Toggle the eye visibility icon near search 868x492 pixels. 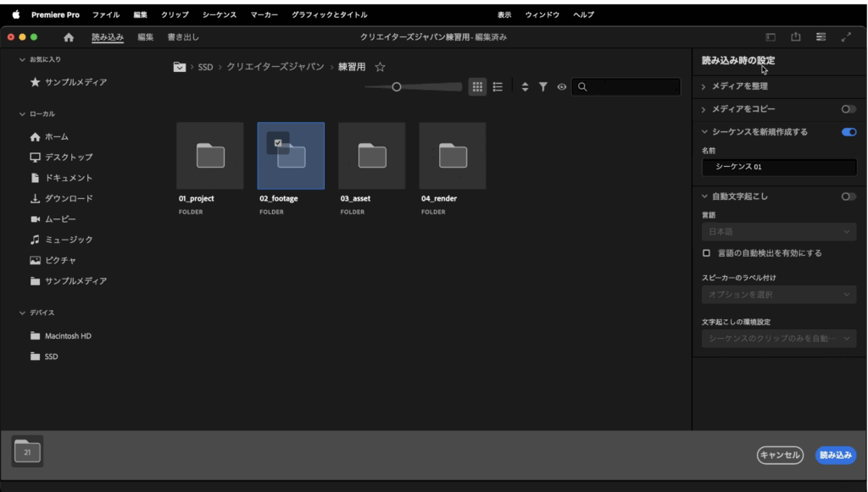pyautogui.click(x=561, y=86)
